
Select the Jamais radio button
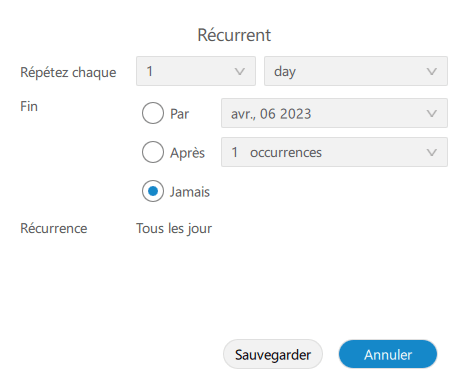153,191
